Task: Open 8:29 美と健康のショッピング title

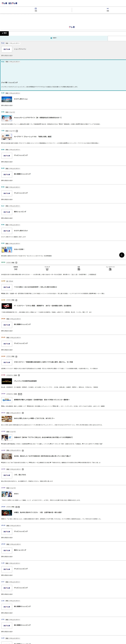Action: click(x=22, y=174)
